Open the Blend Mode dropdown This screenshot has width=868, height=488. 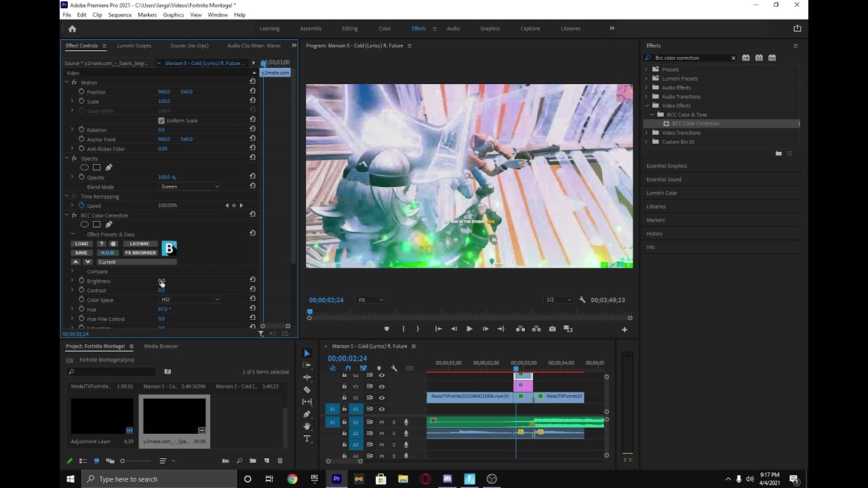[190, 186]
